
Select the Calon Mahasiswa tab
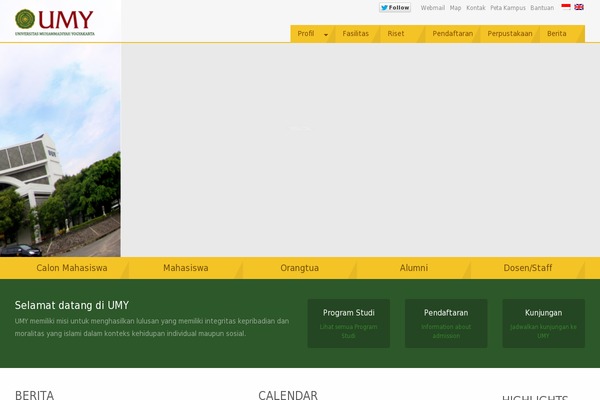coord(72,268)
